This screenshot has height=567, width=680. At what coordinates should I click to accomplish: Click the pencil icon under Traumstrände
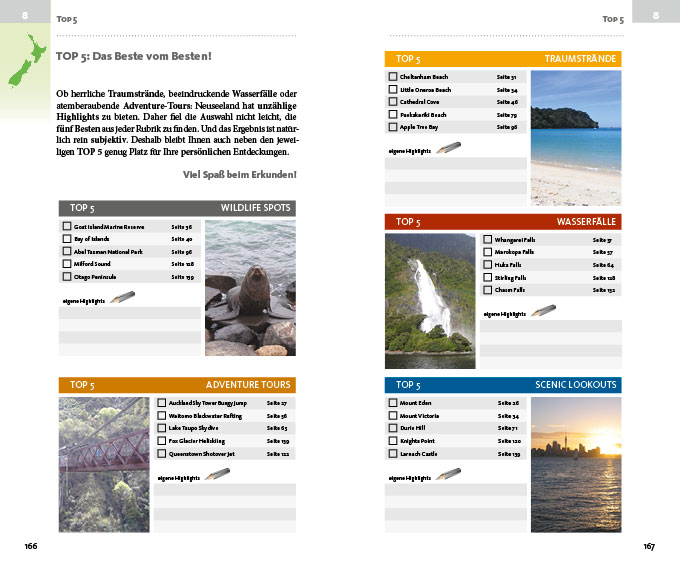[x=449, y=149]
